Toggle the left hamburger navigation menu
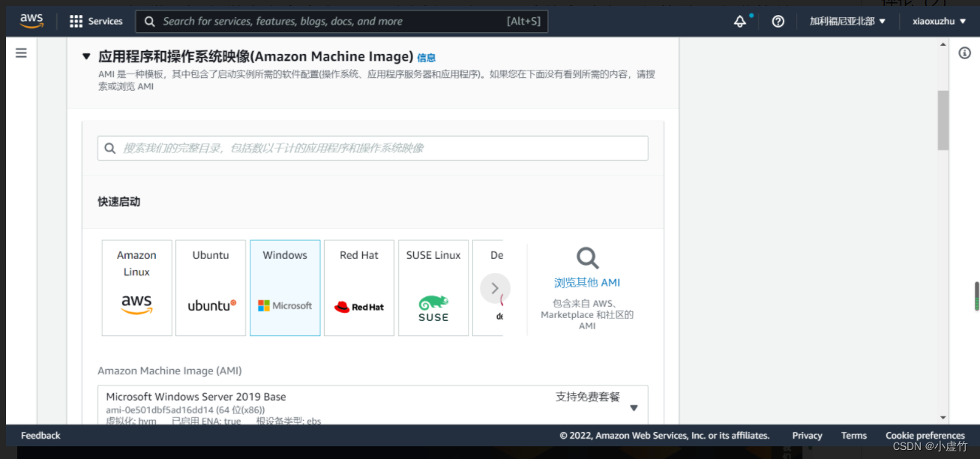This screenshot has height=459, width=980. tap(21, 52)
